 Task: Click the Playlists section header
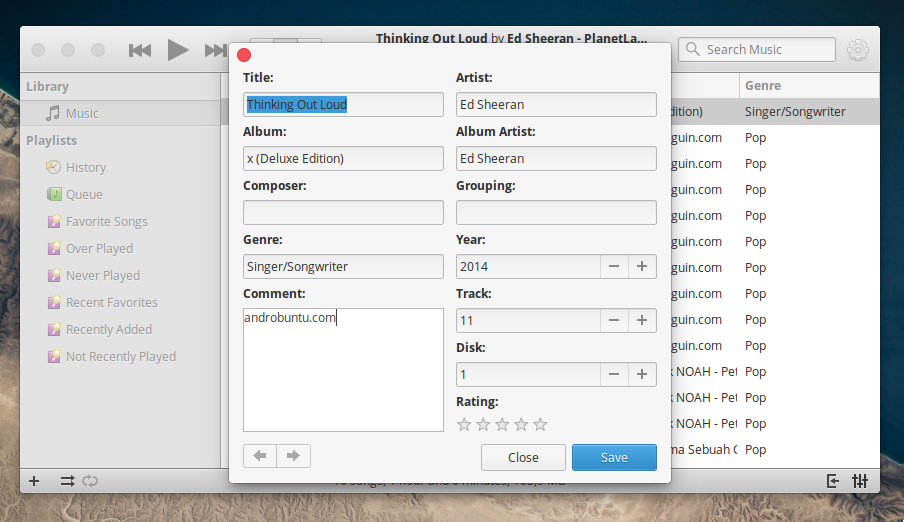pos(51,140)
